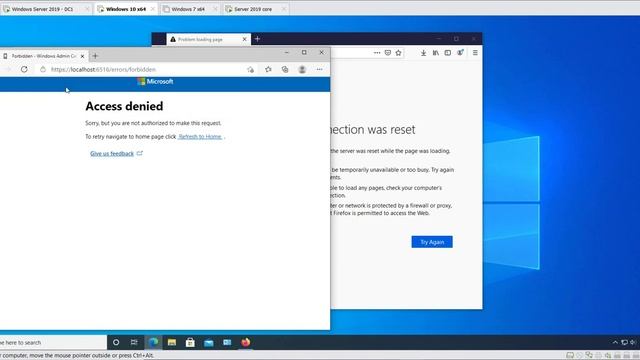Open Cortana from the taskbar
Screen dimensions: 640x360
pyautogui.click(x=116, y=342)
